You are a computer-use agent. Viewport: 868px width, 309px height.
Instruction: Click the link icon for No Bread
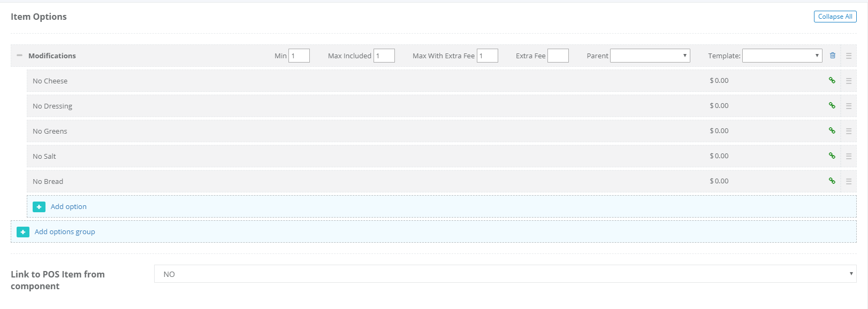(832, 181)
